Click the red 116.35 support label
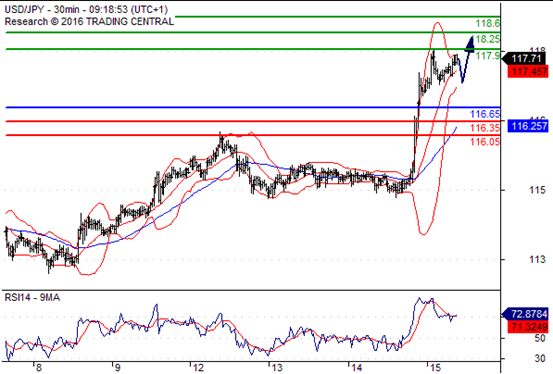This screenshot has height=374, width=553. click(x=485, y=128)
